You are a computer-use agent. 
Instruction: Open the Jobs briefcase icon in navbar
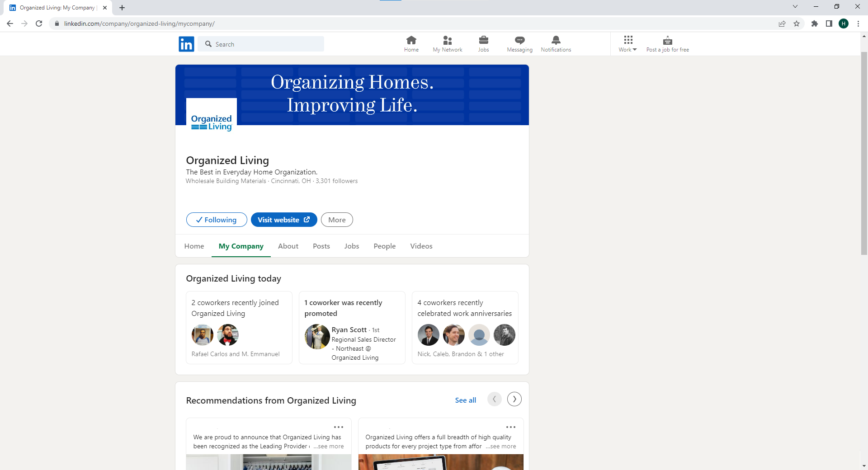tap(483, 44)
